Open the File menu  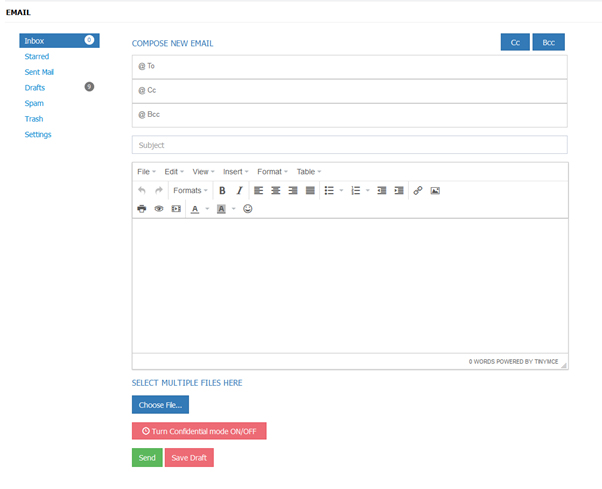click(146, 172)
